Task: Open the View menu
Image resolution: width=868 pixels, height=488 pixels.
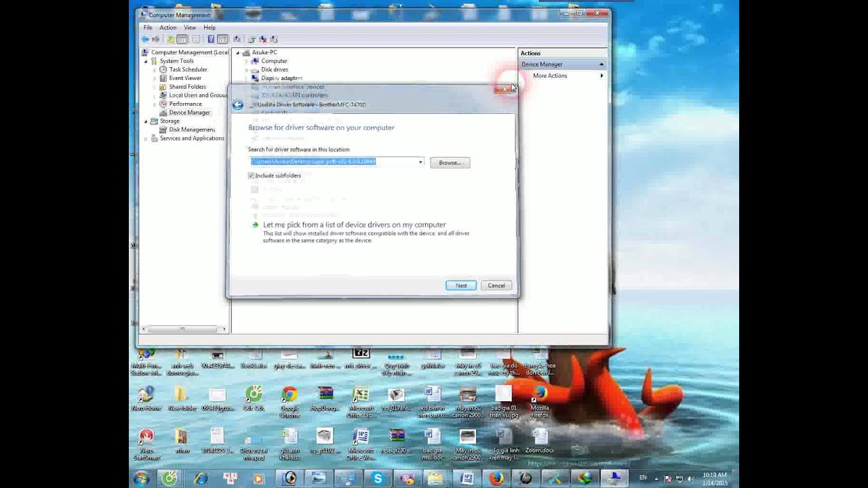Action: coord(190,28)
